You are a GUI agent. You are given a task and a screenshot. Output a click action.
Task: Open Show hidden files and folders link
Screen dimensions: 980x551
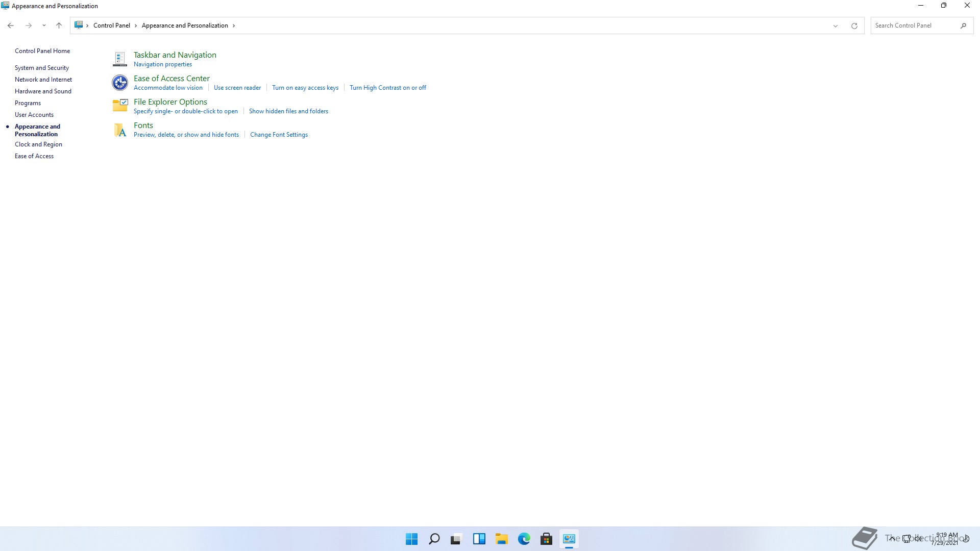tap(288, 111)
